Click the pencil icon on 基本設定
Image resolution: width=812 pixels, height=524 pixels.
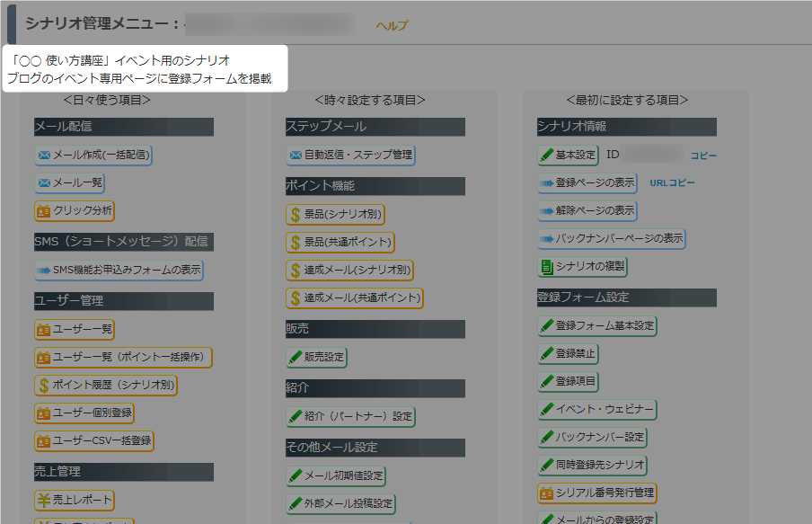[x=546, y=155]
